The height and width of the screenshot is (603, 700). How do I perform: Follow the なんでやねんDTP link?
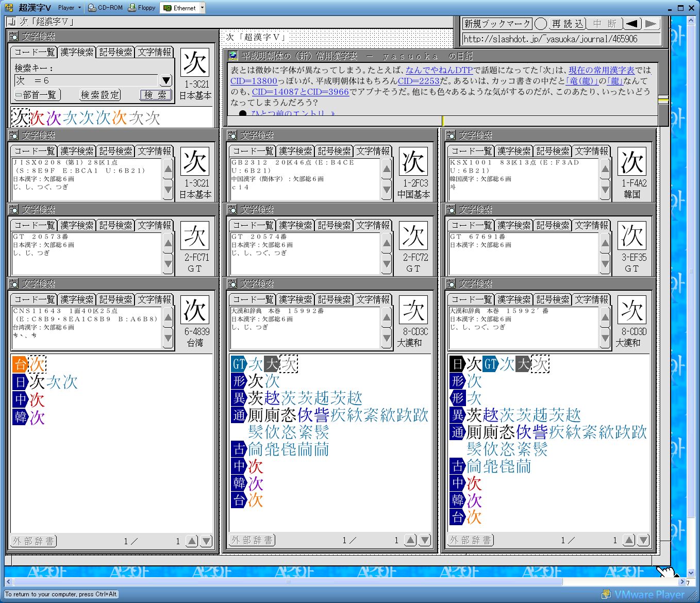tap(439, 70)
